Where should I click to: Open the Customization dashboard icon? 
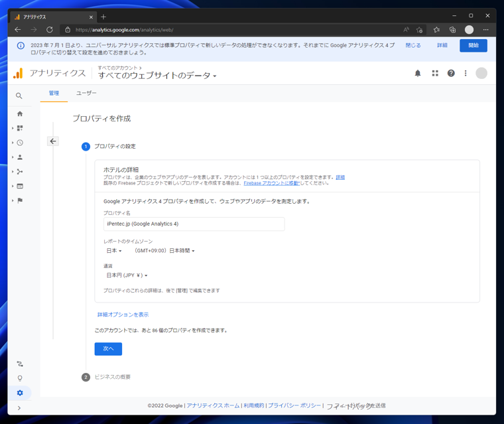(x=20, y=128)
